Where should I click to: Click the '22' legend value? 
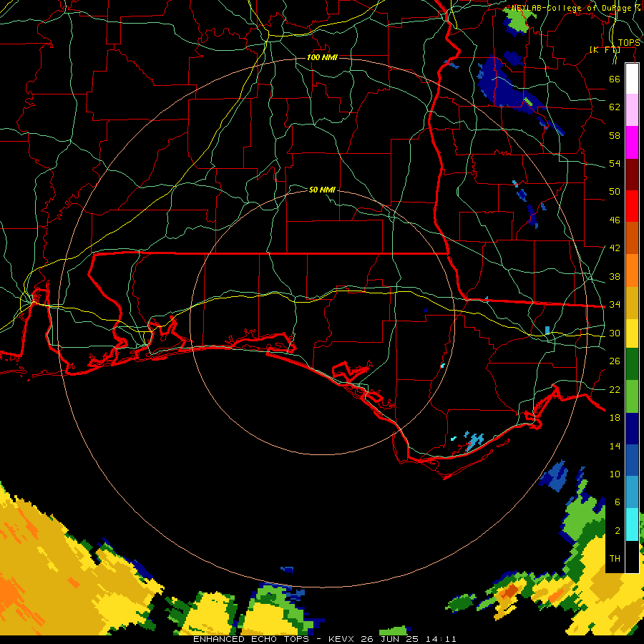615,389
